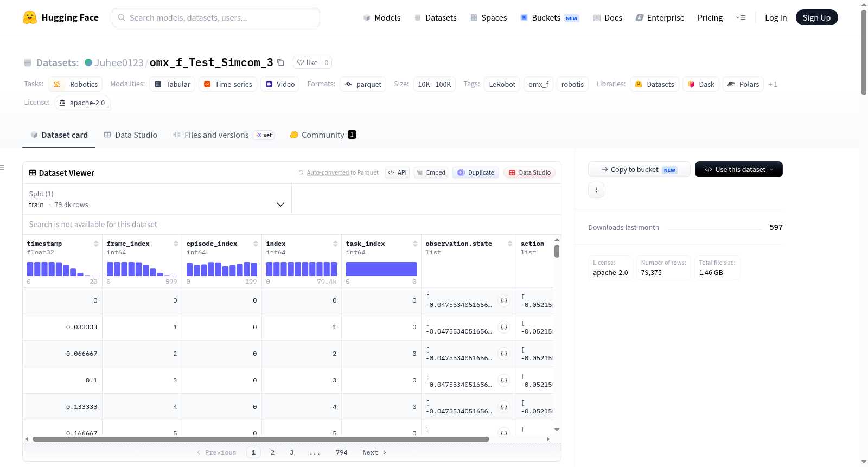Image resolution: width=868 pixels, height=467 pixels.
Task: Expand the Split train dropdown
Action: tap(157, 199)
